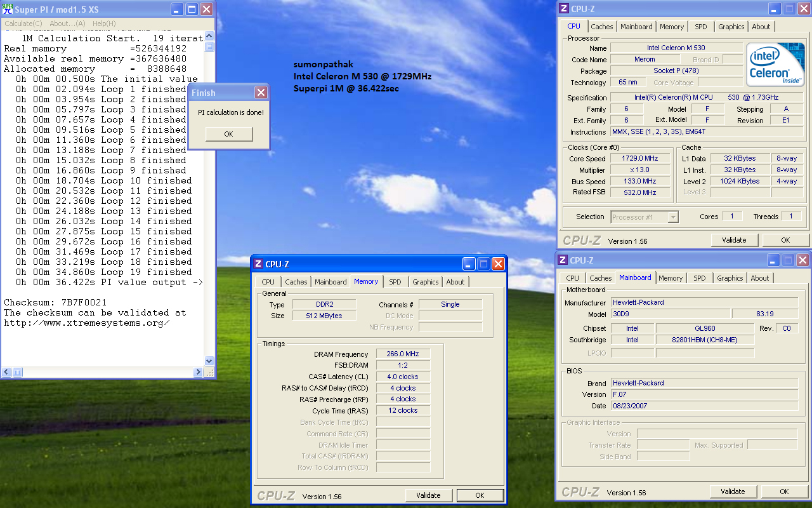
Task: Select SPD tab in Memory CPU-Z window
Action: [x=395, y=282]
